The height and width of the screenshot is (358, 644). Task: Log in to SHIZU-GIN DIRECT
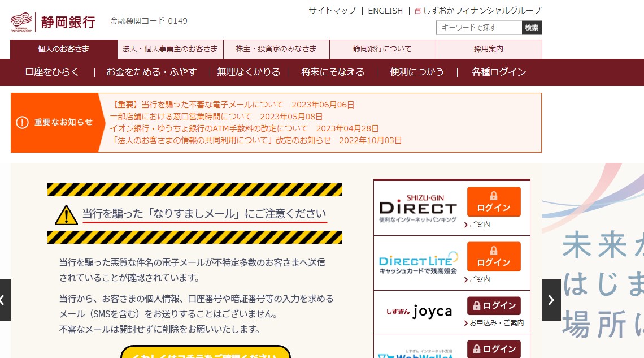click(x=494, y=202)
